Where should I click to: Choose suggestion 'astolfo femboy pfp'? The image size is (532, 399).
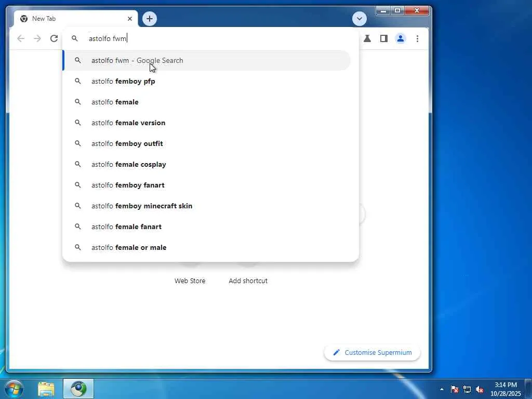pos(207,81)
